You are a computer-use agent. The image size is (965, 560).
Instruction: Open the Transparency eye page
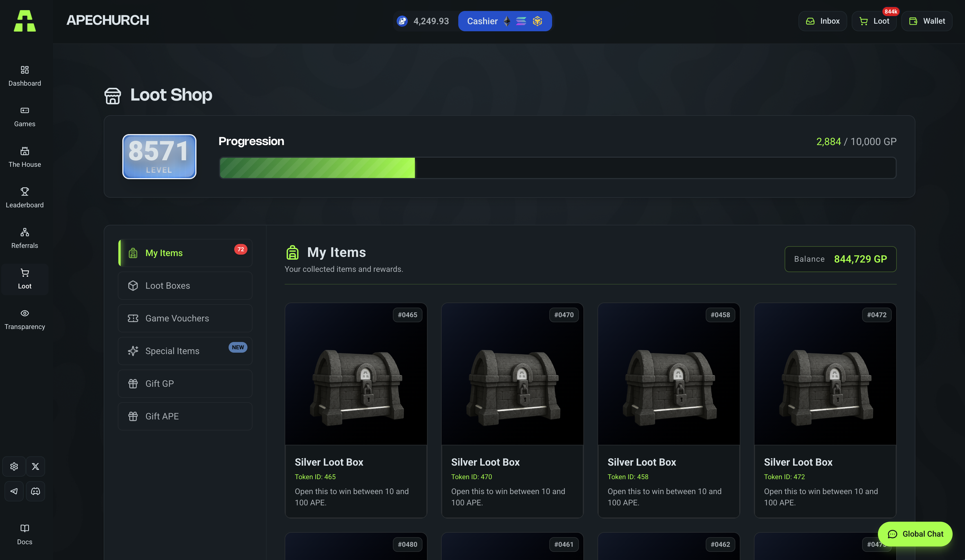[25, 319]
